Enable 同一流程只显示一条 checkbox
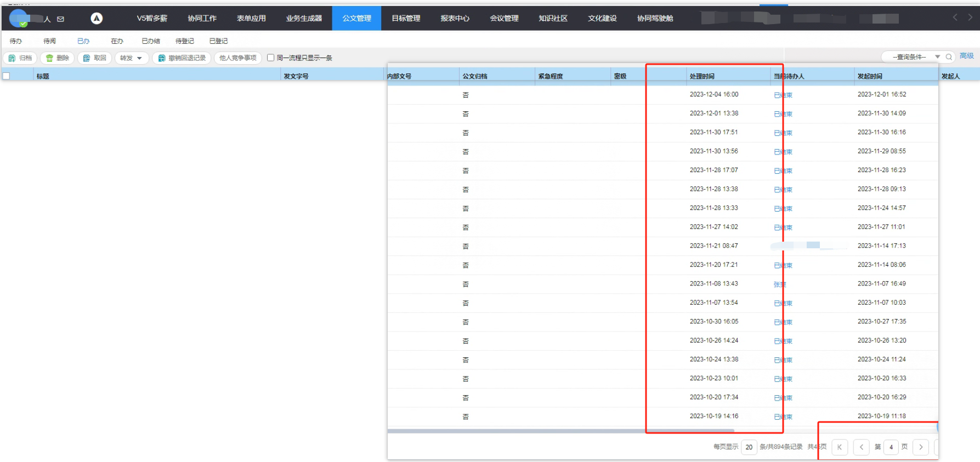 point(270,58)
